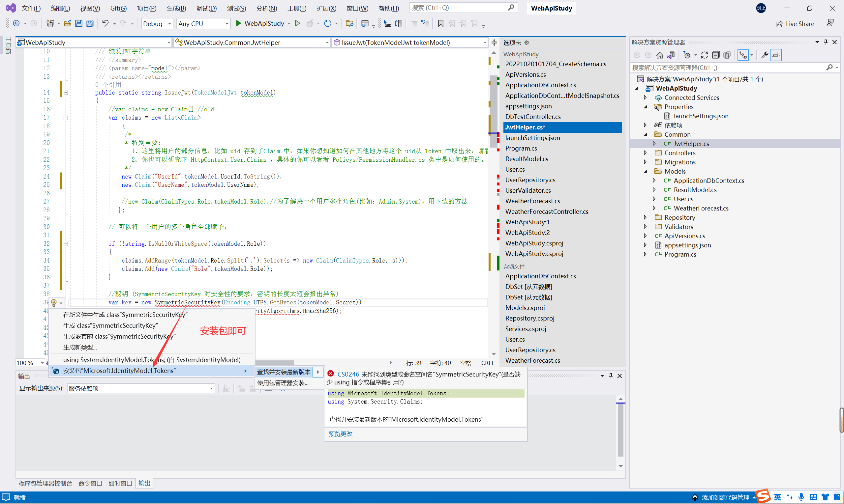
Task: Click the editor vertical scrollbar thumb
Action: tap(494, 112)
